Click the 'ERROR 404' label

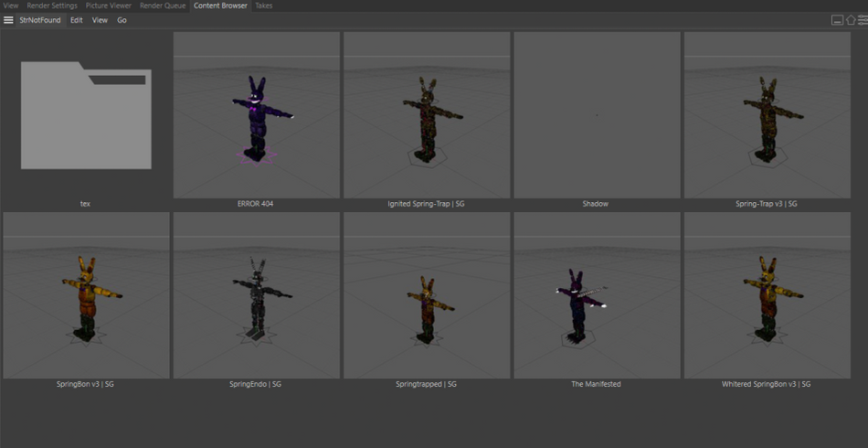click(255, 204)
